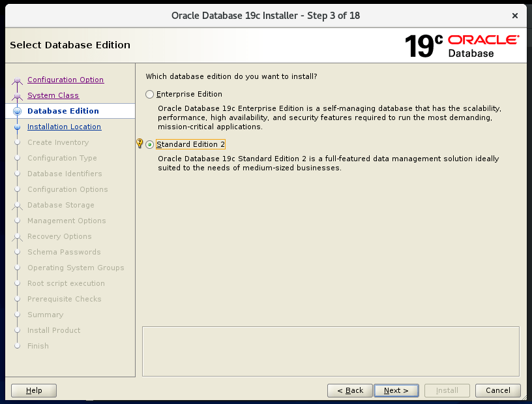Click the Prerequisite Checks step label

pos(65,298)
